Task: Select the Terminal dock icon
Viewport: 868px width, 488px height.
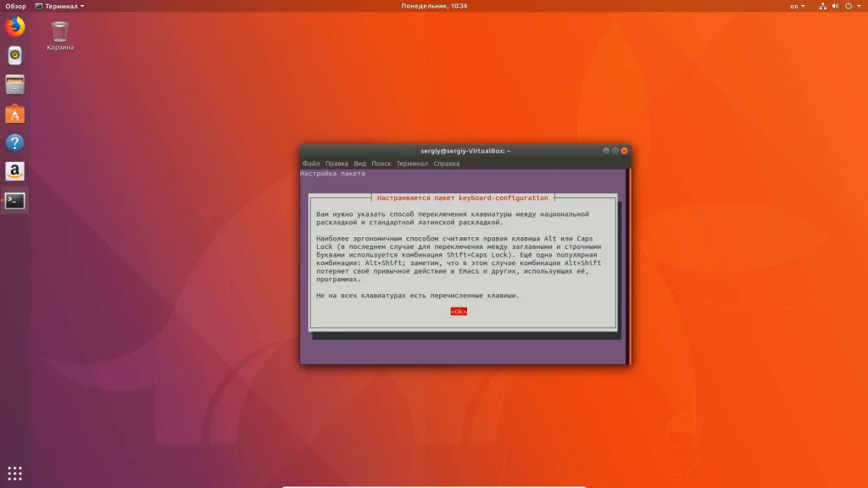Action: tap(15, 201)
